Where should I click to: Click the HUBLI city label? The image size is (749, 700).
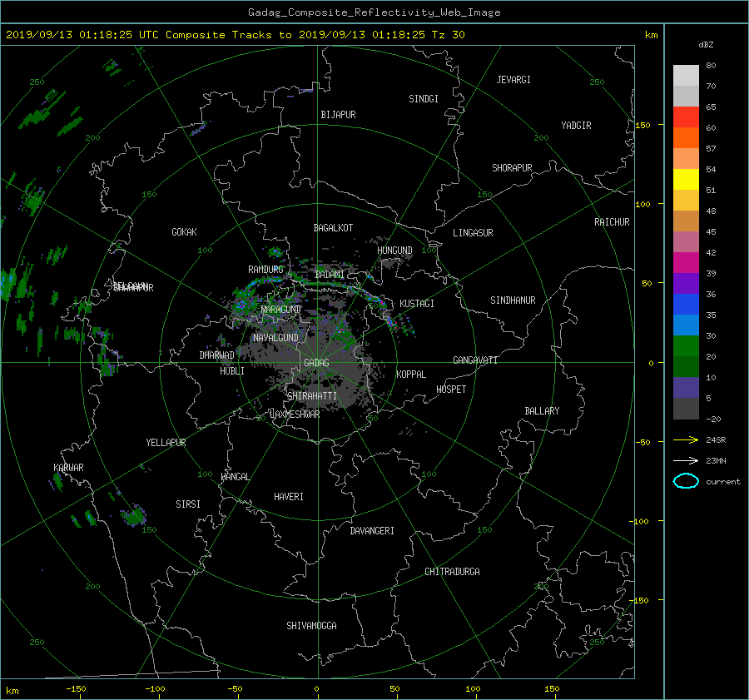(231, 370)
